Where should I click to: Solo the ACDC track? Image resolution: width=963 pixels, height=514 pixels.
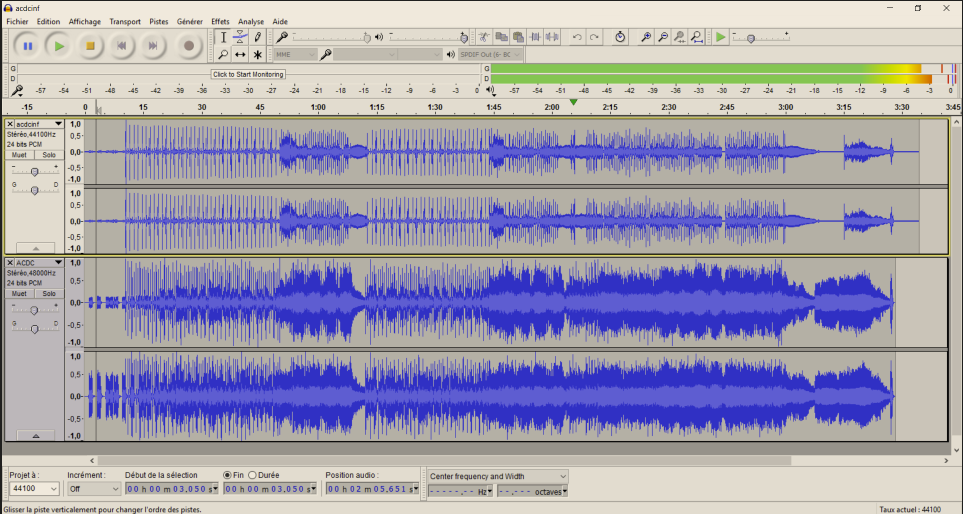tap(49, 293)
